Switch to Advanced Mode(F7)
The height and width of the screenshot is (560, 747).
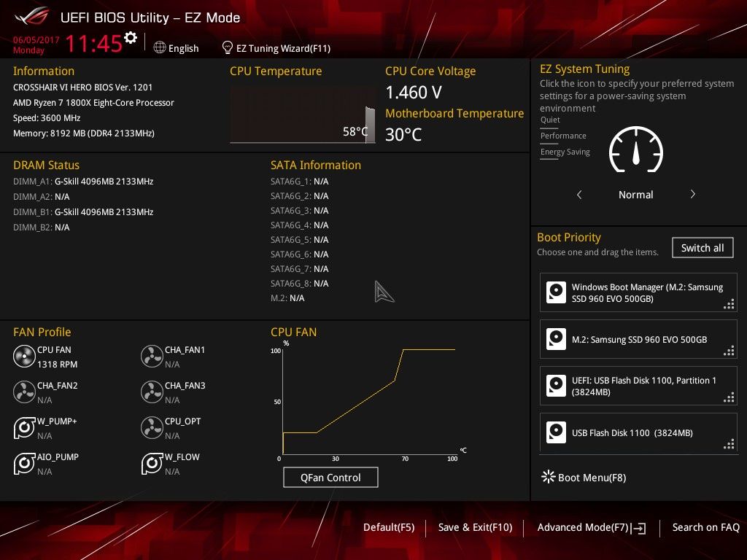[x=592, y=528]
